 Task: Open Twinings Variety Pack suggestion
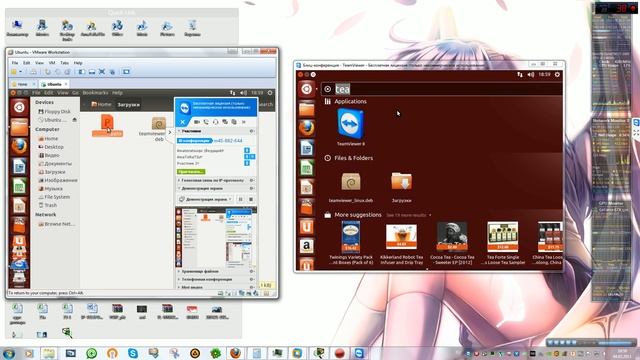pos(351,243)
